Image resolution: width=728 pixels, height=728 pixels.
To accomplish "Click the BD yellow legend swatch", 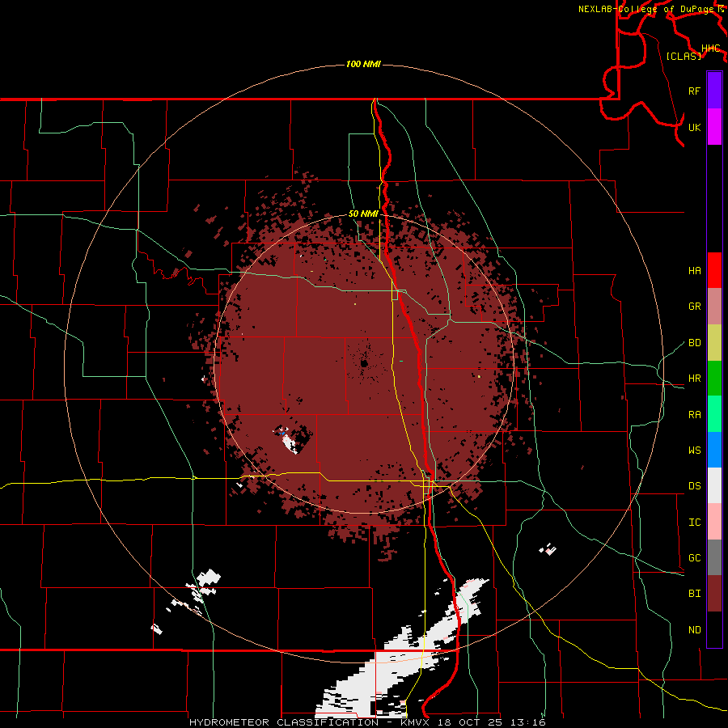I will point(714,343).
